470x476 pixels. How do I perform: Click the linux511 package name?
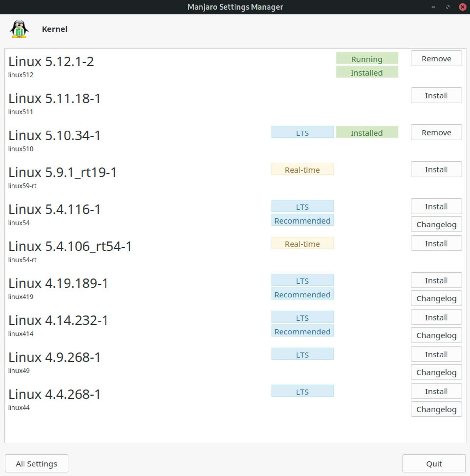click(x=21, y=112)
